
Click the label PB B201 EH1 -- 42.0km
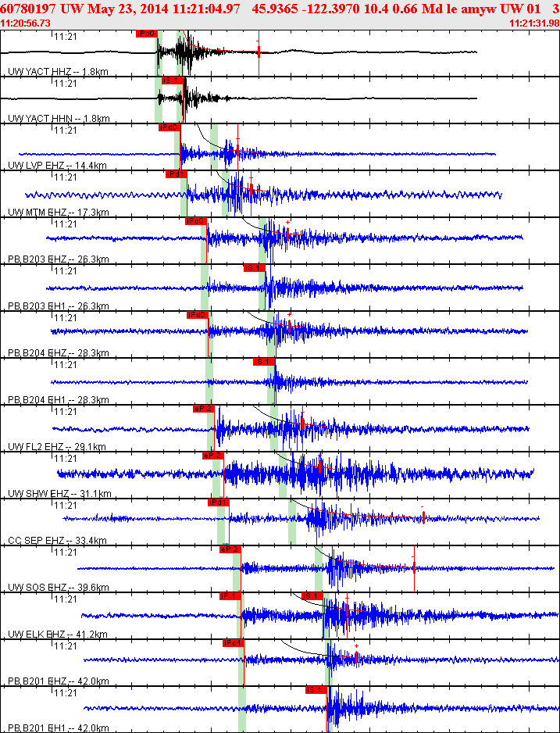[59, 728]
